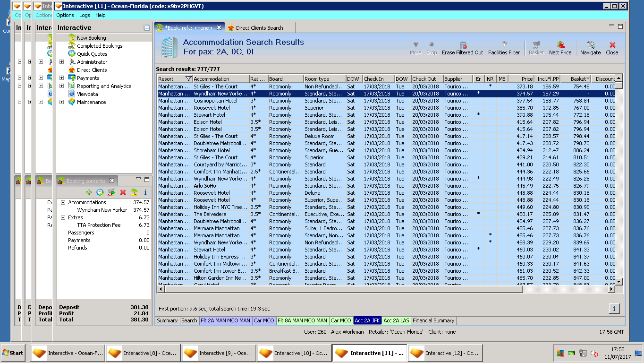
Task: Collapse the Accommodations node in Booking contents
Action: (63, 202)
